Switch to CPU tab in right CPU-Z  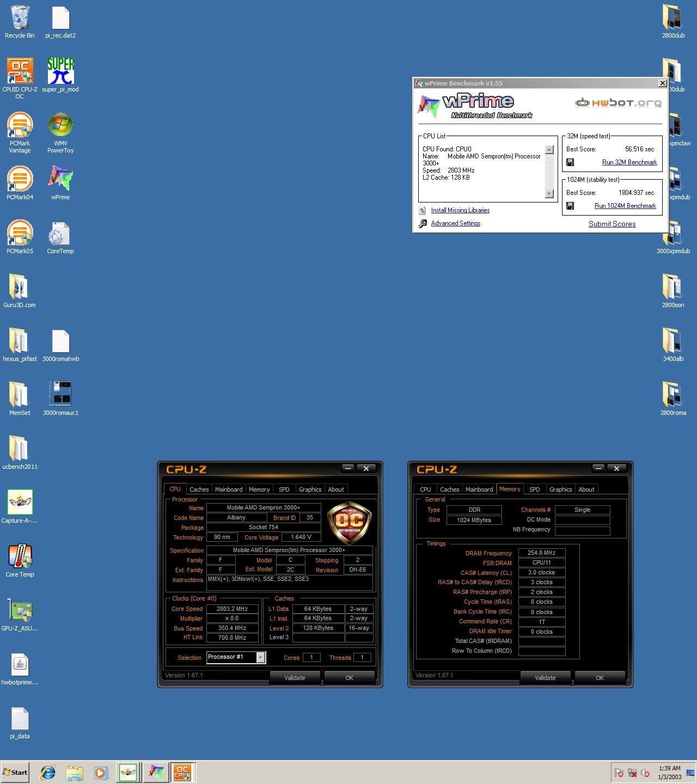425,489
